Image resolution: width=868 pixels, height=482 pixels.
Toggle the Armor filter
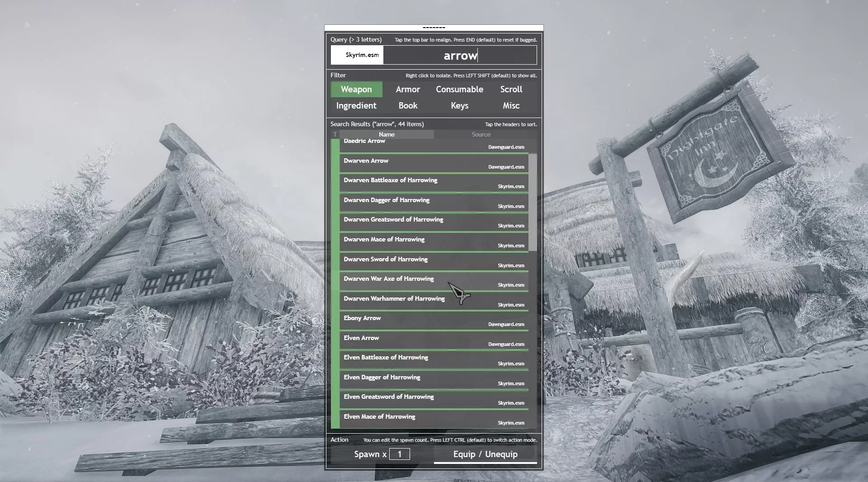coord(408,90)
